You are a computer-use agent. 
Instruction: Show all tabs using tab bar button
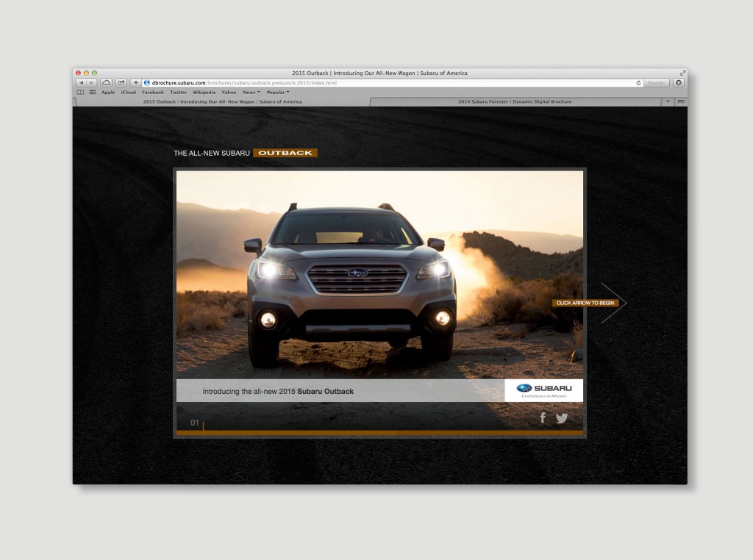(681, 101)
